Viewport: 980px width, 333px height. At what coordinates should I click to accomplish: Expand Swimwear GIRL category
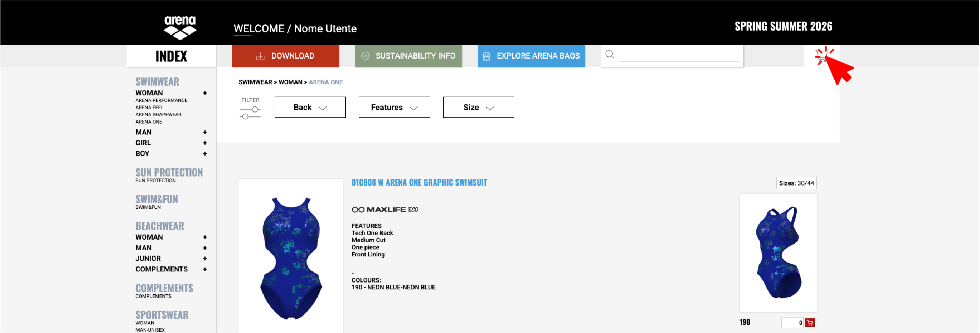pos(205,143)
